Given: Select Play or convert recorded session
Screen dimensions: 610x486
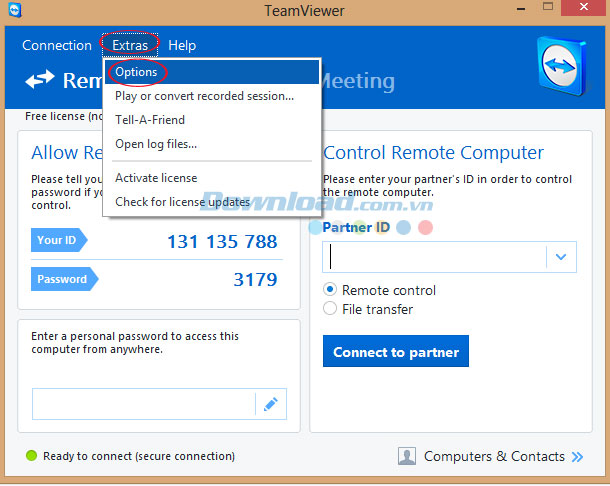Looking at the screenshot, I should coord(204,96).
